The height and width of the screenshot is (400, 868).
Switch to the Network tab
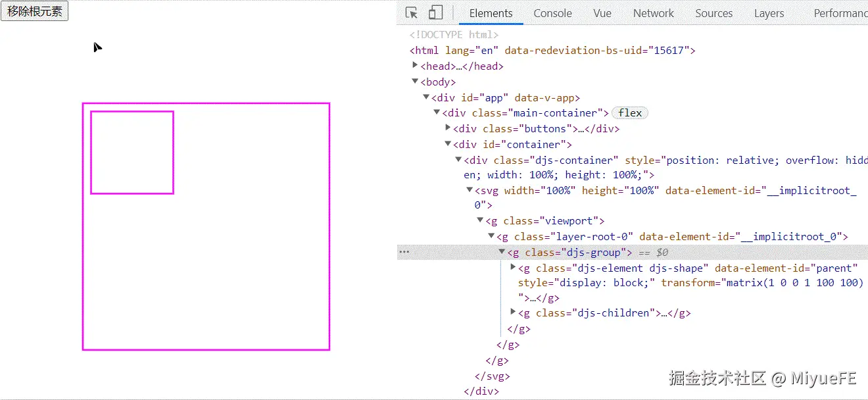coord(653,12)
